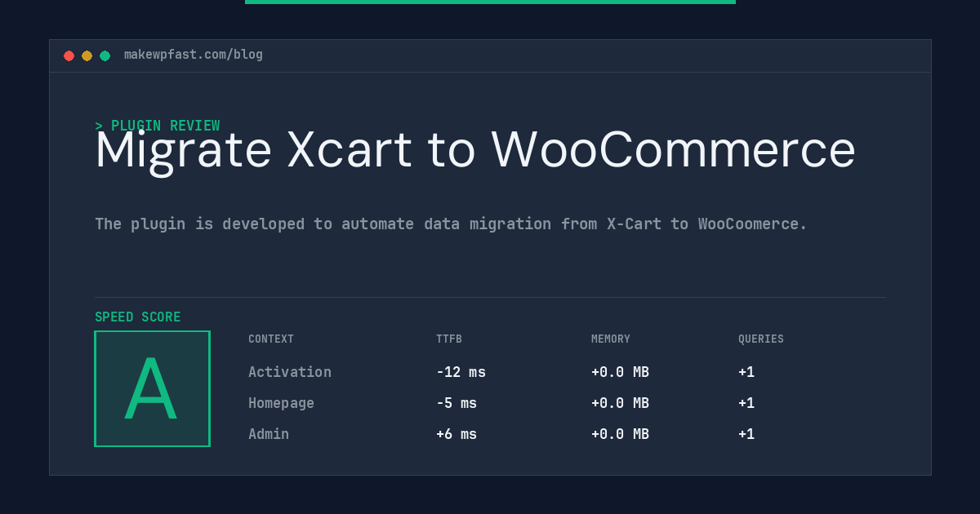The height and width of the screenshot is (514, 980).
Task: Click the A grade score badge
Action: coord(152,388)
